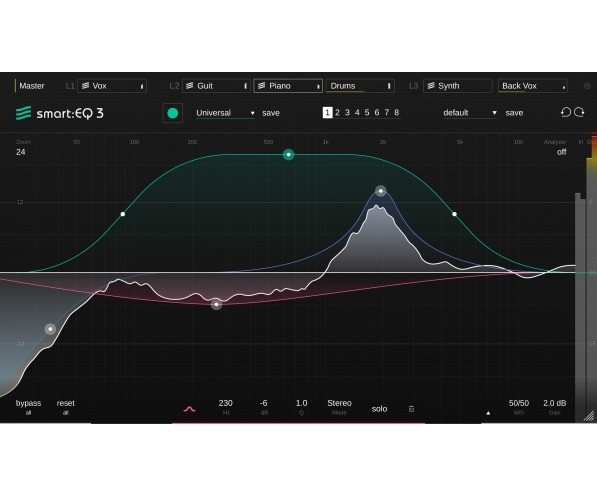Select state 6
The image size is (597, 497).
377,112
